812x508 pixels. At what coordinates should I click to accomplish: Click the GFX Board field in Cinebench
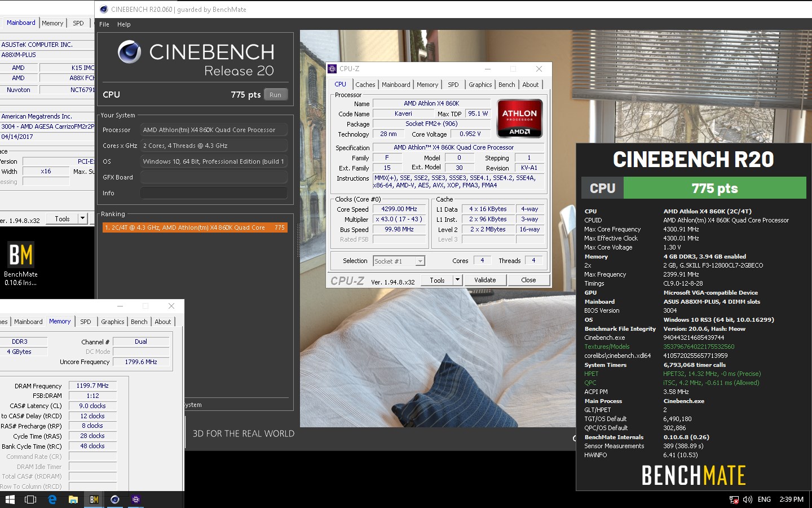214,177
